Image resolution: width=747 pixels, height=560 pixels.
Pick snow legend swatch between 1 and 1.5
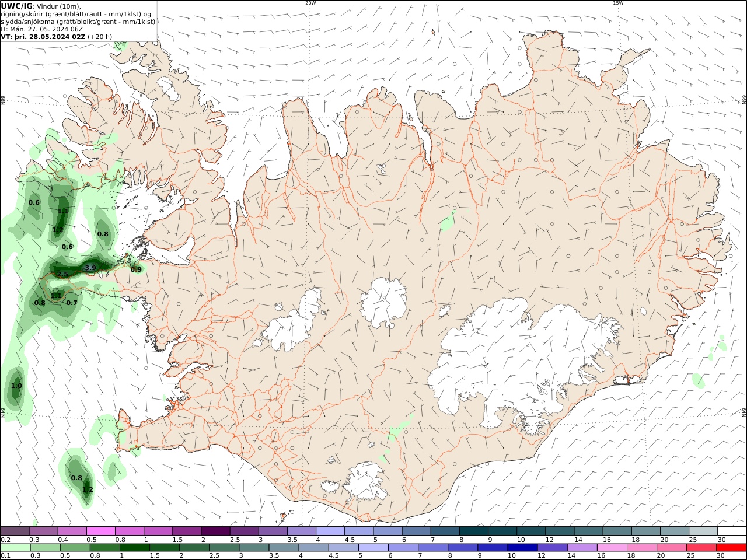(x=158, y=531)
